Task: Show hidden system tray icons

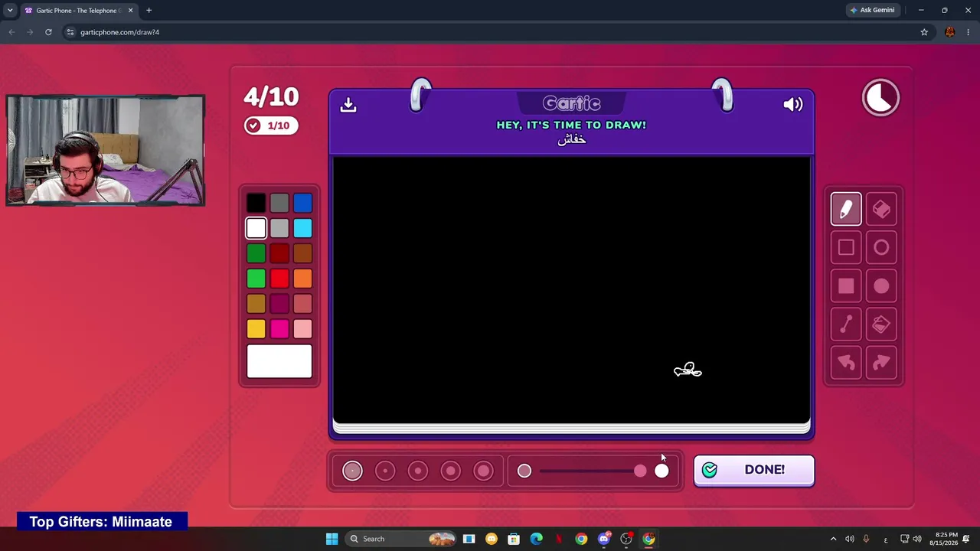Action: pyautogui.click(x=834, y=539)
